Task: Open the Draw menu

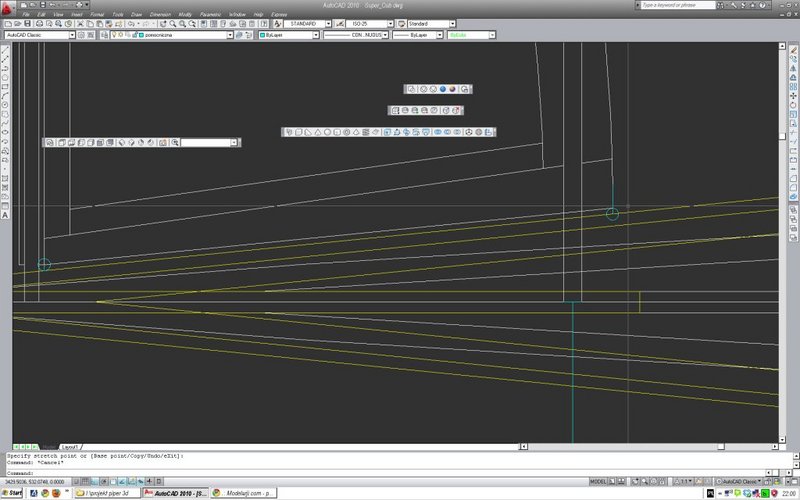Action: [x=136, y=15]
